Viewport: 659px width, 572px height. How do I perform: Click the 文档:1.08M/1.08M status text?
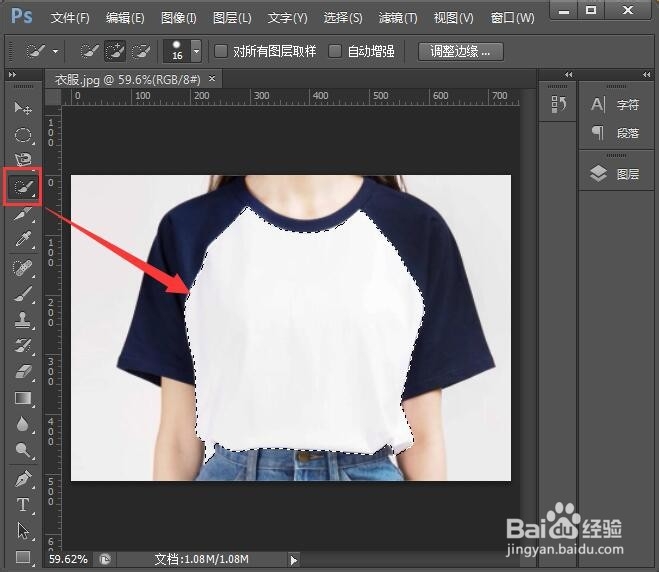pyautogui.click(x=202, y=559)
